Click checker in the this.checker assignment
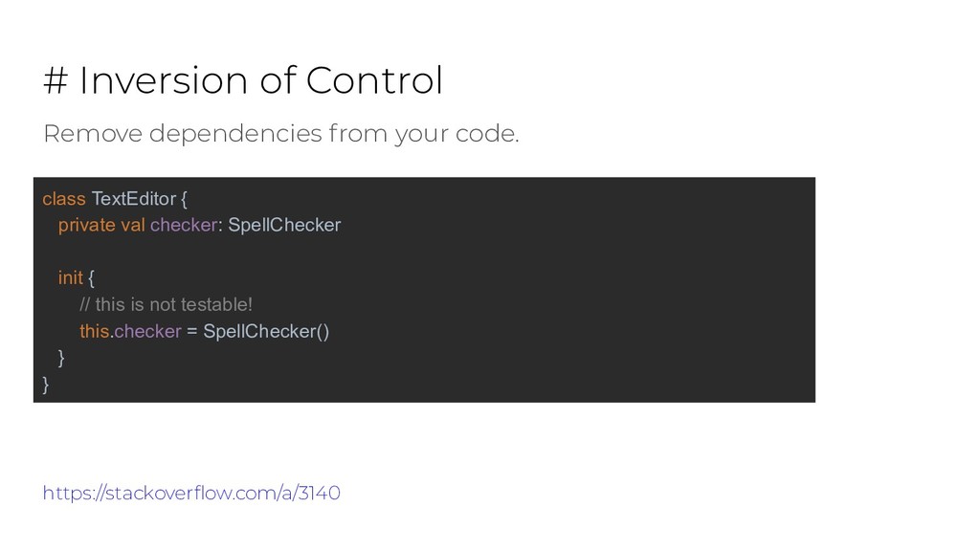The width and height of the screenshot is (980, 551). (x=147, y=331)
